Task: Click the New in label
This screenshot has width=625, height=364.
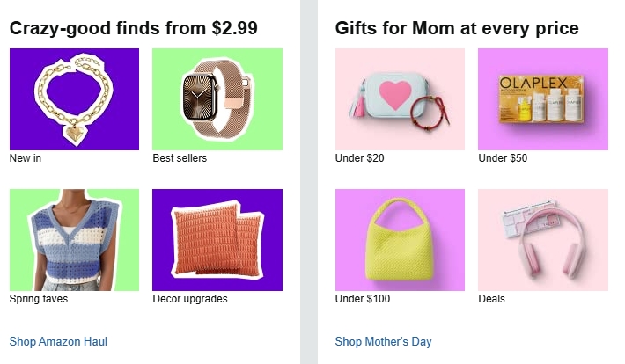Action: 26,158
